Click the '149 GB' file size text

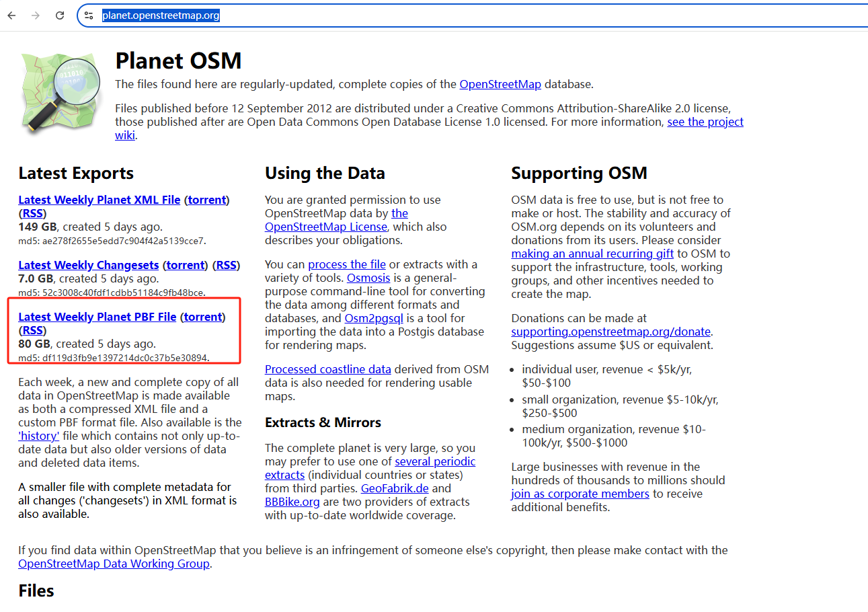[37, 227]
